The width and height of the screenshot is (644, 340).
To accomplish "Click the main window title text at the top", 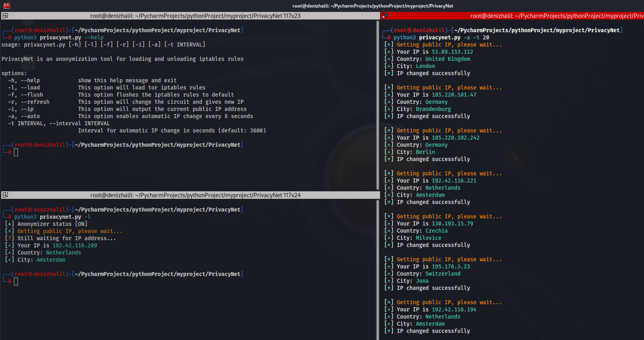I will coord(373,6).
